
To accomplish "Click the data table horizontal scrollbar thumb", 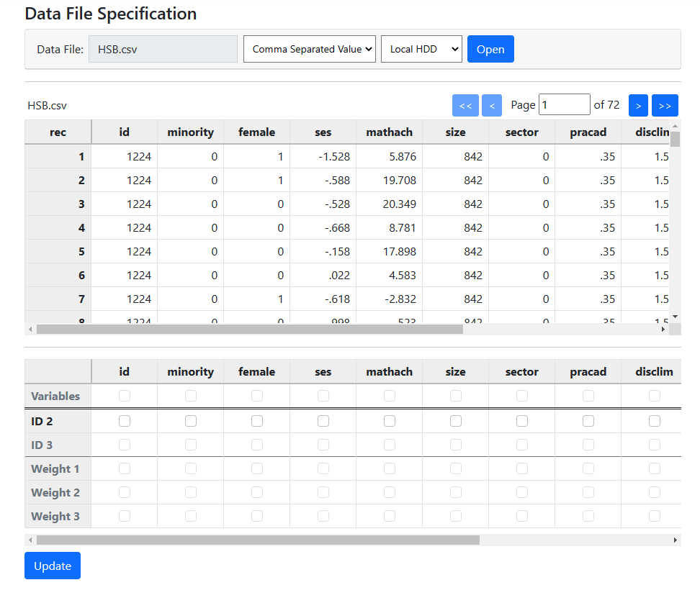I will pyautogui.click(x=249, y=330).
